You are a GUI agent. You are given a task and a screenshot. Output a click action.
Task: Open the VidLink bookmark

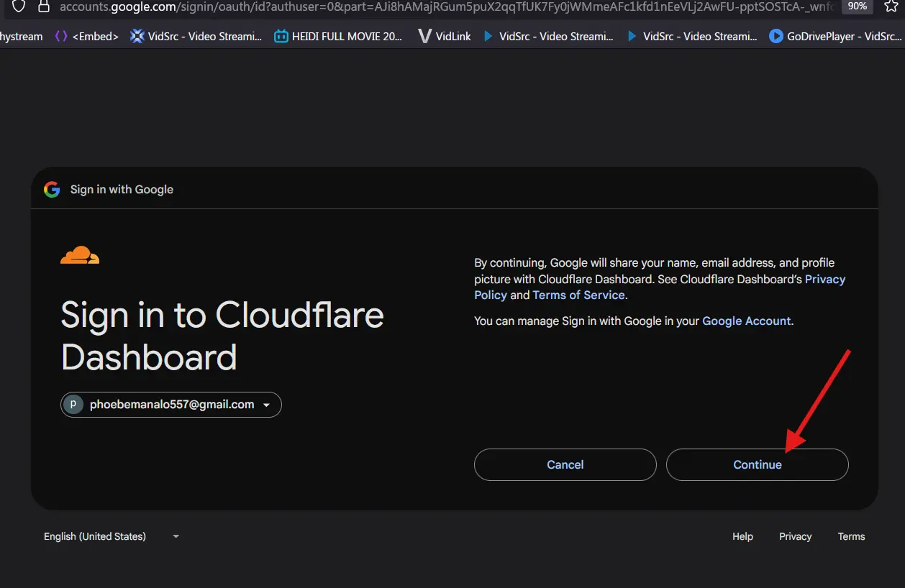pyautogui.click(x=444, y=36)
